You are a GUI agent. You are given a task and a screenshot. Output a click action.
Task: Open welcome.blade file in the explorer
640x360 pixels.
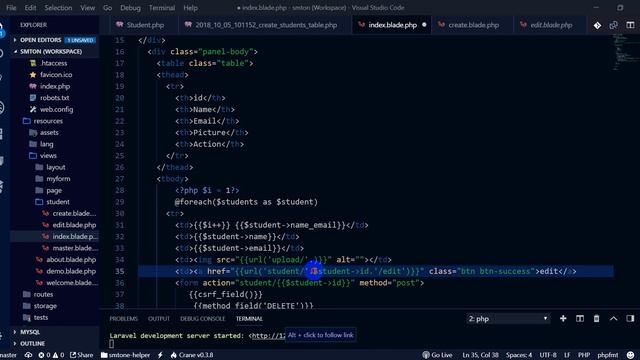72,283
